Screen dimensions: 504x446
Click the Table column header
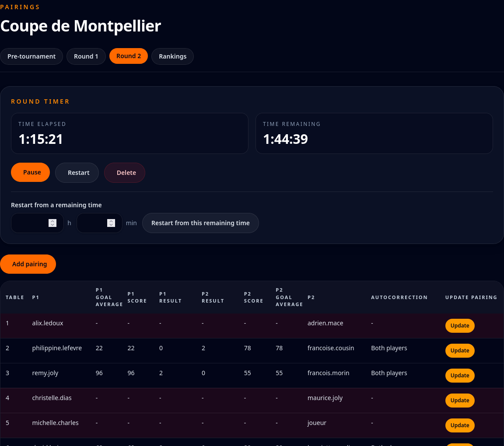click(15, 297)
